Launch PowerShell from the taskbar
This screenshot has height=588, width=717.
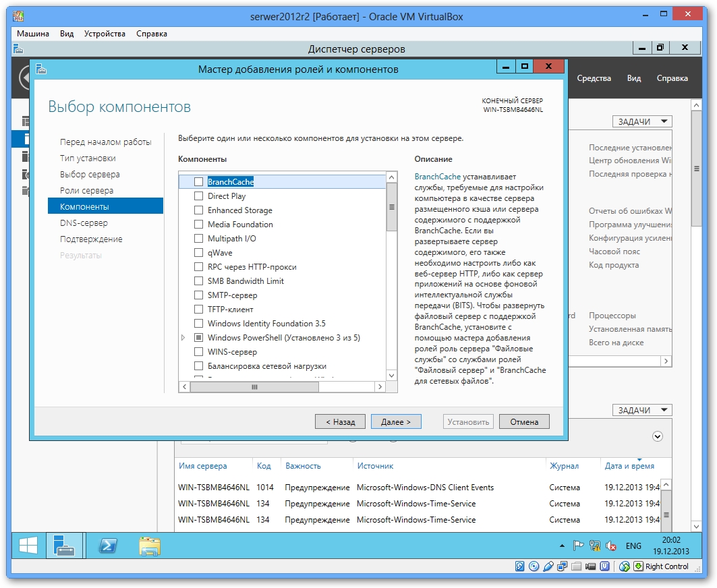pos(108,546)
